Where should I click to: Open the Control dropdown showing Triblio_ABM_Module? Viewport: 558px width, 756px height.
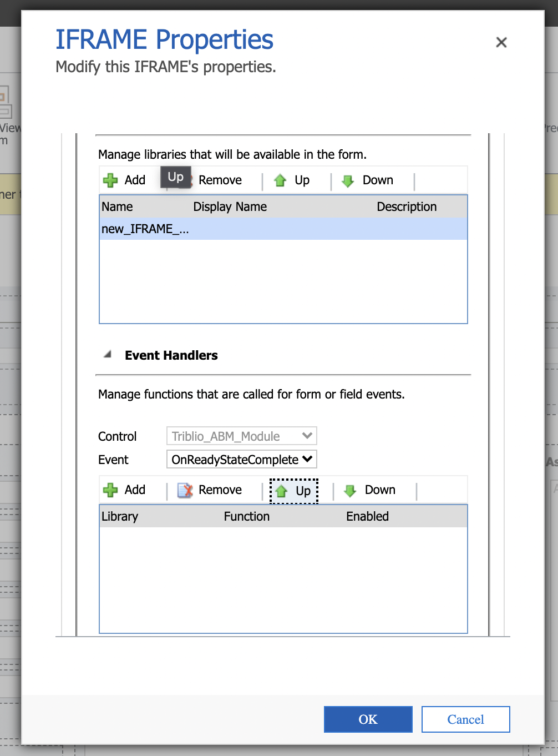242,436
